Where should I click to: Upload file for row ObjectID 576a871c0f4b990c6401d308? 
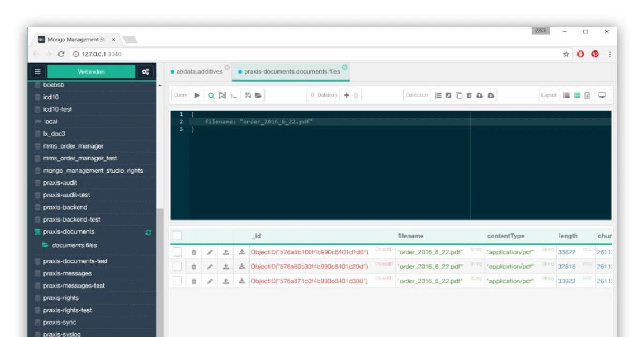click(x=226, y=281)
